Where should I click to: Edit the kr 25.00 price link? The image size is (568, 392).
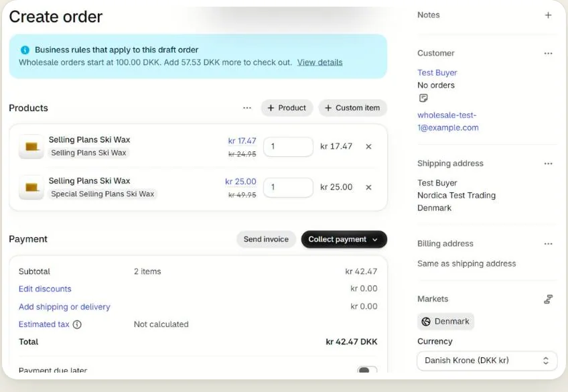click(x=240, y=182)
